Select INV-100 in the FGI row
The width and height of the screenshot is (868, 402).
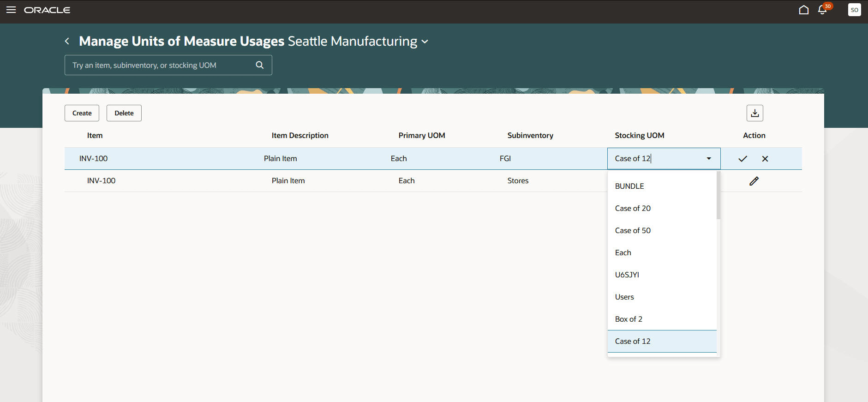pos(93,159)
